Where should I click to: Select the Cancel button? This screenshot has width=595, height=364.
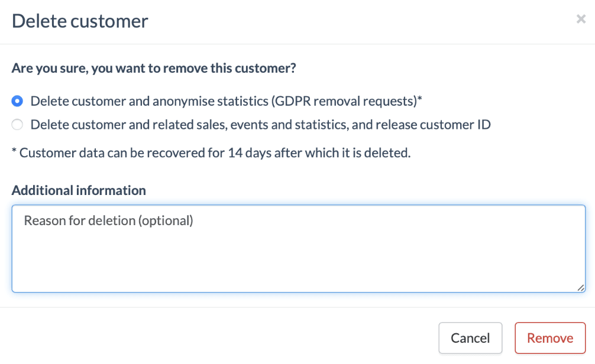pos(470,337)
